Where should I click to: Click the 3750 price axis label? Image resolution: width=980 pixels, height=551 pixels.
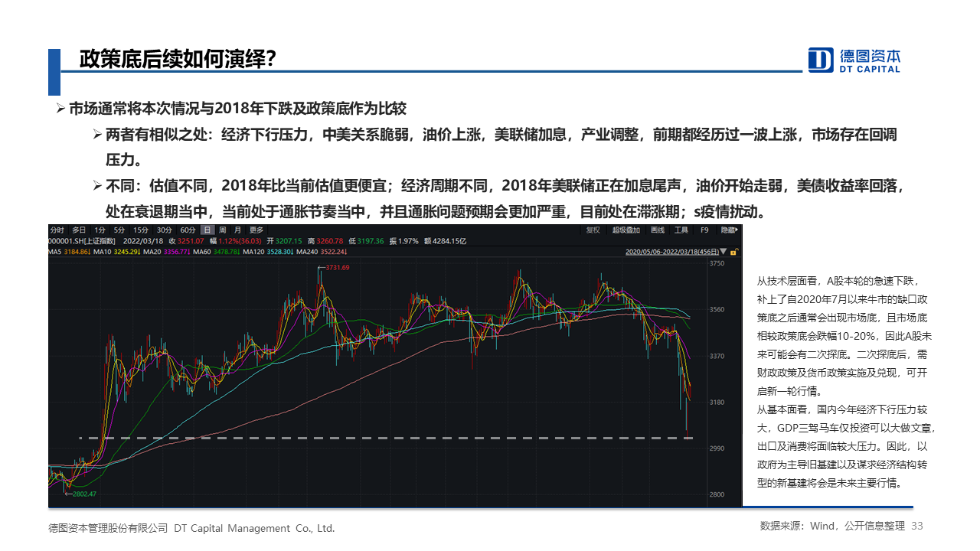tap(717, 264)
